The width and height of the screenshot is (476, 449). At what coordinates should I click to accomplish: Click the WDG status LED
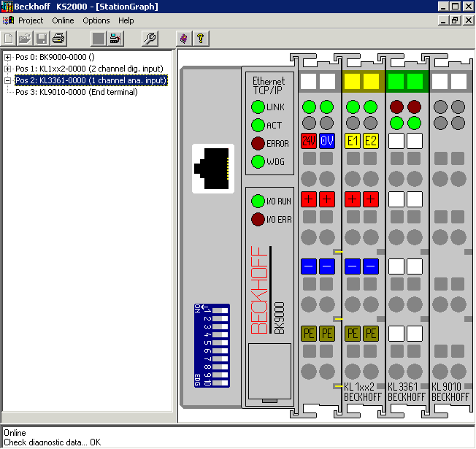coord(258,161)
